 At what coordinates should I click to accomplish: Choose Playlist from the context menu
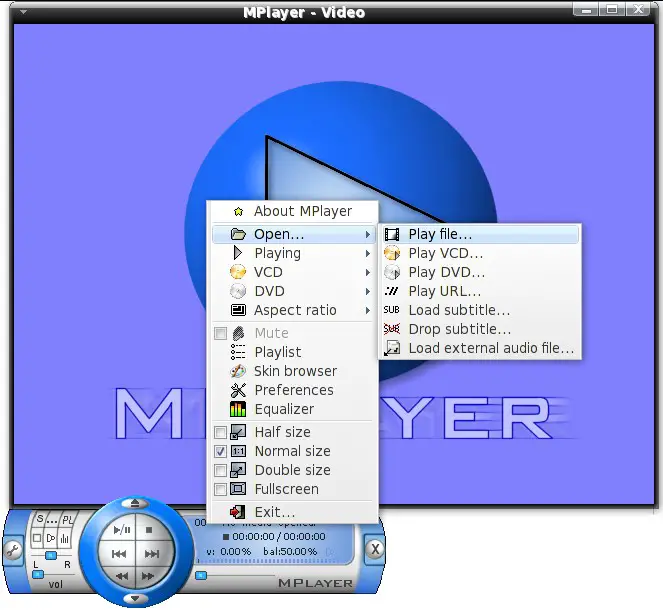pos(293,352)
